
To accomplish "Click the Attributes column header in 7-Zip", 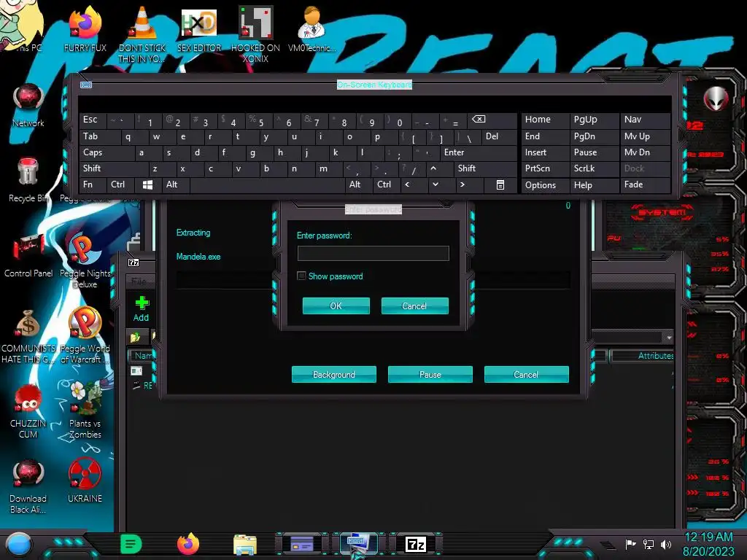I will [x=643, y=356].
